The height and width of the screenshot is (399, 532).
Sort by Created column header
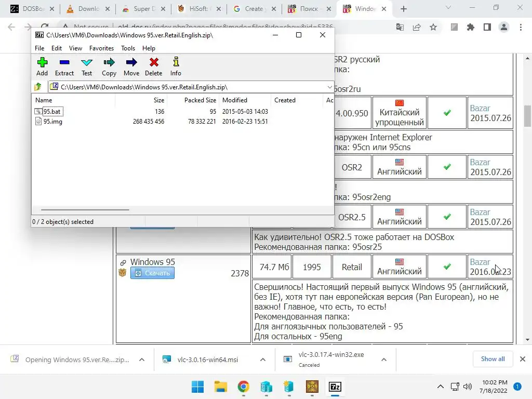click(297, 100)
